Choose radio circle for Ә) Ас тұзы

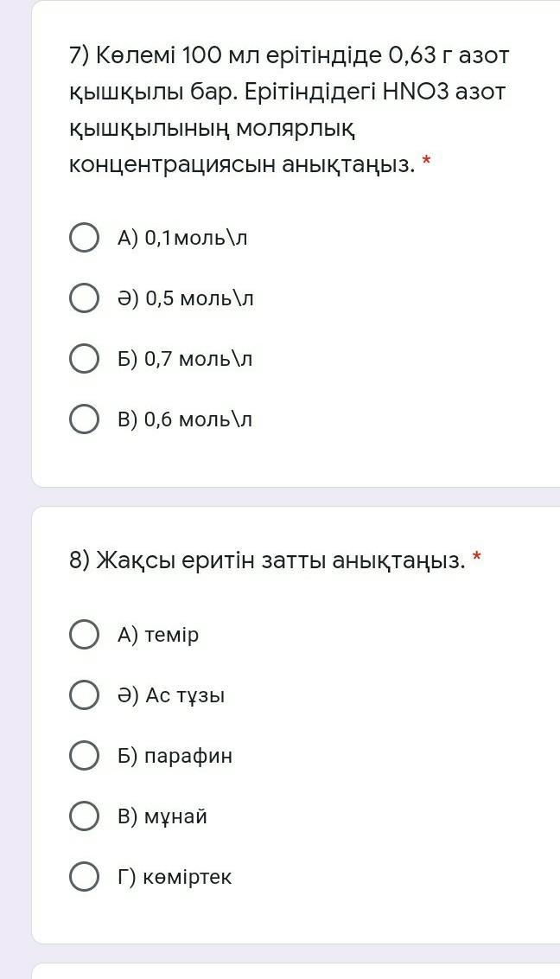[x=84, y=695]
